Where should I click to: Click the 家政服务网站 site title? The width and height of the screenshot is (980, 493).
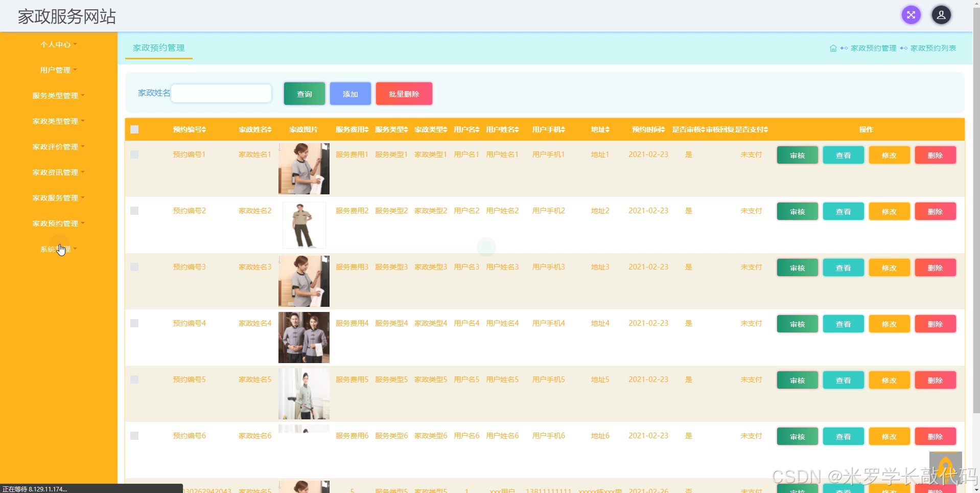coord(67,16)
